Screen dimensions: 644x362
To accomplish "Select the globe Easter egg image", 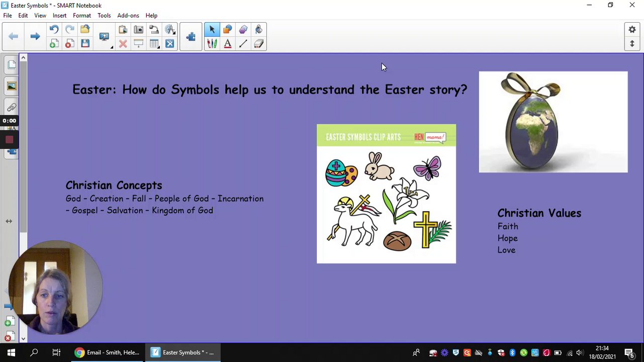I will [x=553, y=122].
